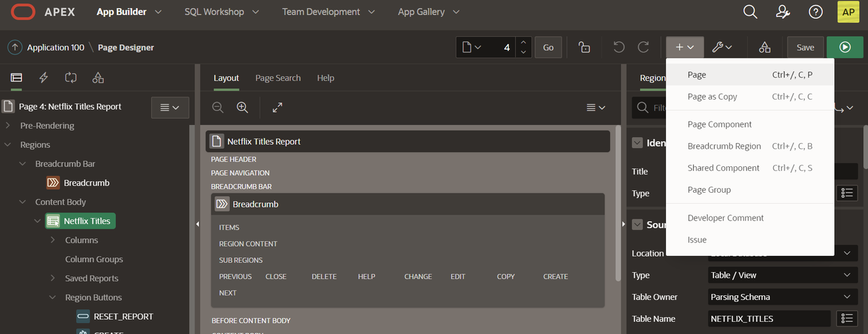Screen dimensions: 868x334
Task: Open the Shared Components icon in the toolbar
Action: (765, 47)
